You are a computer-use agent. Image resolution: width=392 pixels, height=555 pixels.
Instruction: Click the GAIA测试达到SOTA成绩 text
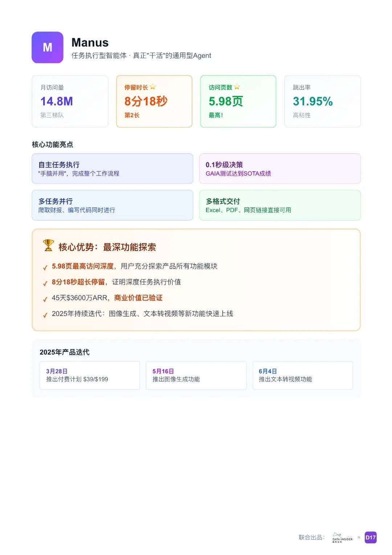click(238, 174)
